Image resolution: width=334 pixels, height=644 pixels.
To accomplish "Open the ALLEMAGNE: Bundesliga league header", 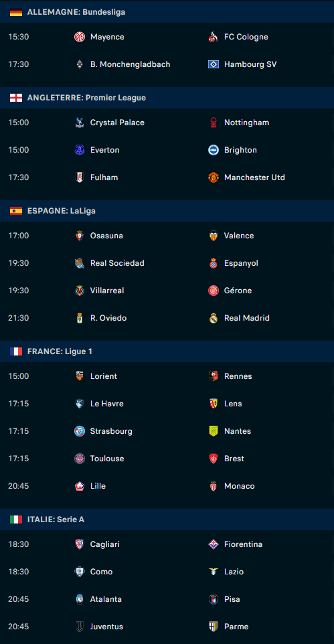I will tap(167, 12).
